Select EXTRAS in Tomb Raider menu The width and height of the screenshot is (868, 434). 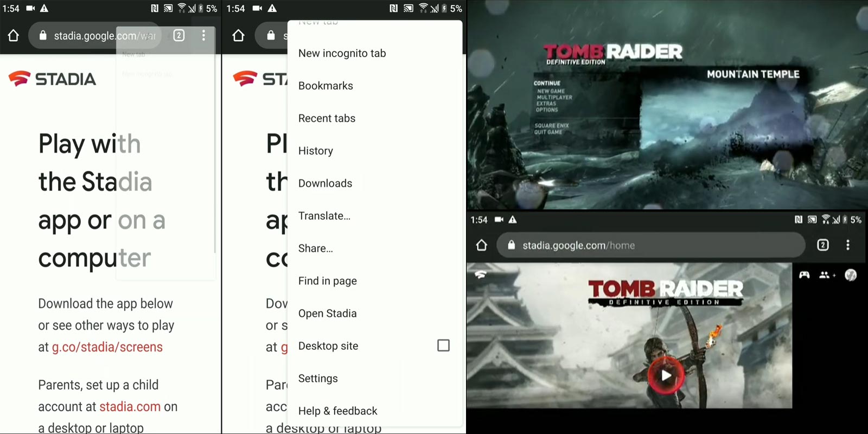546,103
